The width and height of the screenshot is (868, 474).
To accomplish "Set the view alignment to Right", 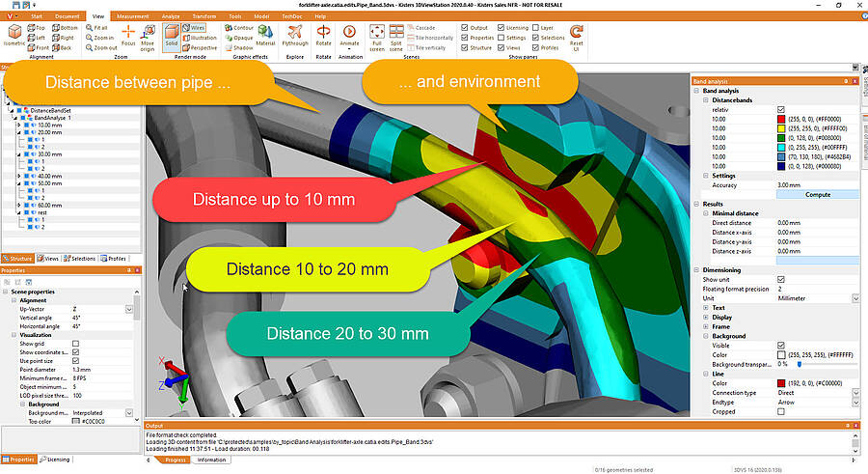I will pos(63,38).
